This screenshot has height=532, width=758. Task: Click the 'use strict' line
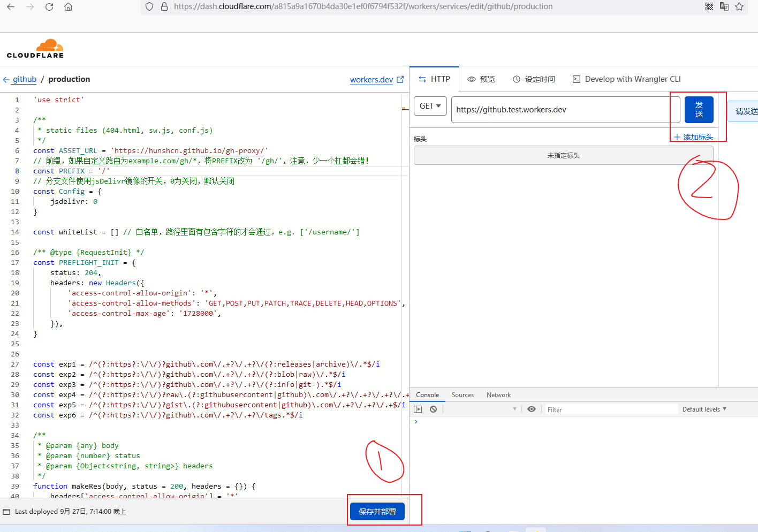[x=59, y=100]
